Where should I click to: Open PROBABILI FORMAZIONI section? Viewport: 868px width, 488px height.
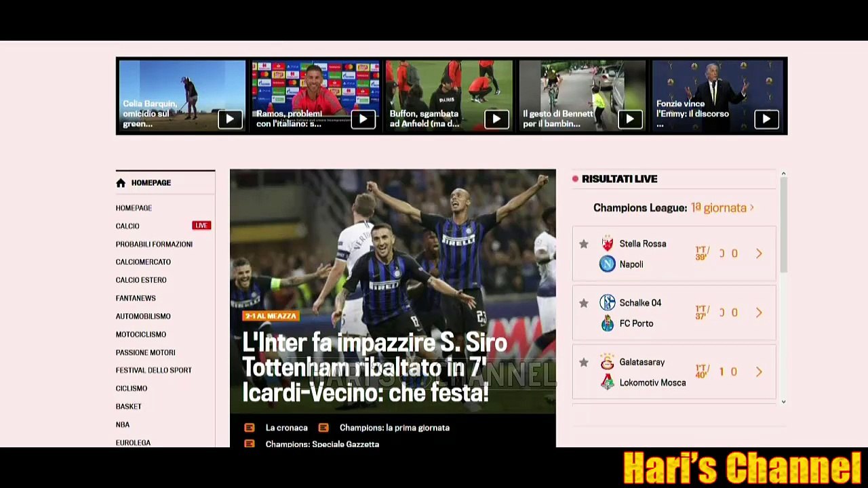(x=154, y=244)
